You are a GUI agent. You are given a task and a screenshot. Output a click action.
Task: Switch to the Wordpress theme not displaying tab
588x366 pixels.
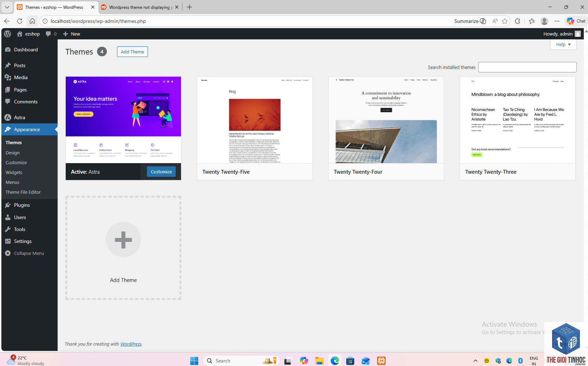140,7
